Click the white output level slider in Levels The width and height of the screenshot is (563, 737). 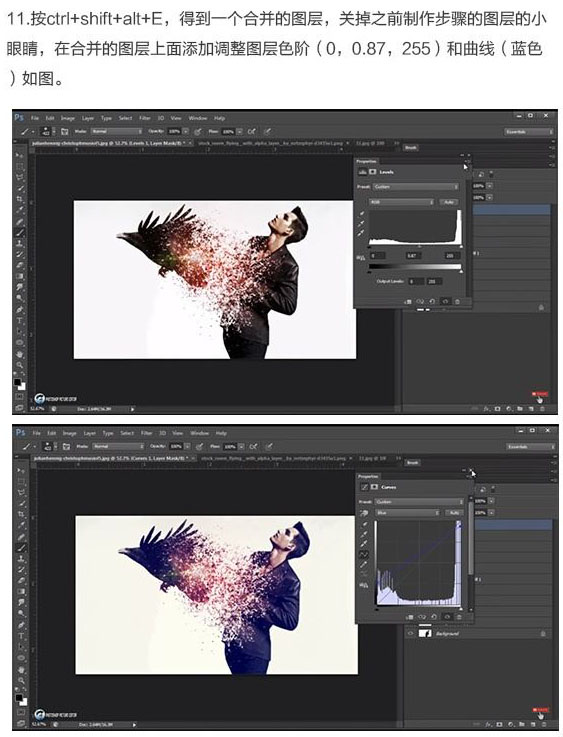tap(461, 271)
